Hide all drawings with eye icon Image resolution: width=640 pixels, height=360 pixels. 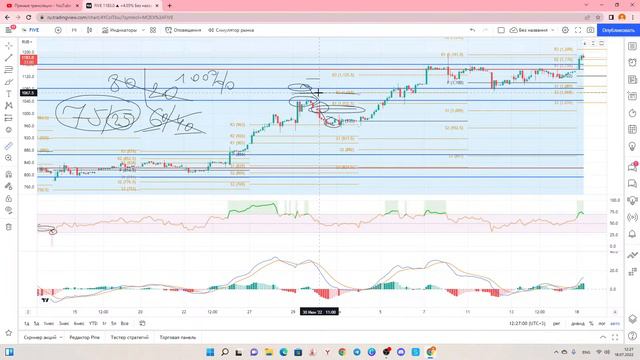click(9, 210)
